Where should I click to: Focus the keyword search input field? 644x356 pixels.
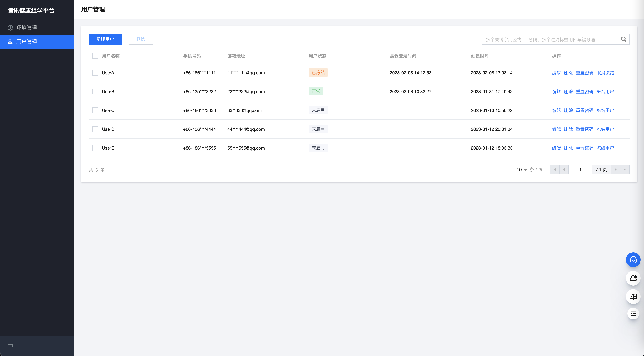point(550,39)
